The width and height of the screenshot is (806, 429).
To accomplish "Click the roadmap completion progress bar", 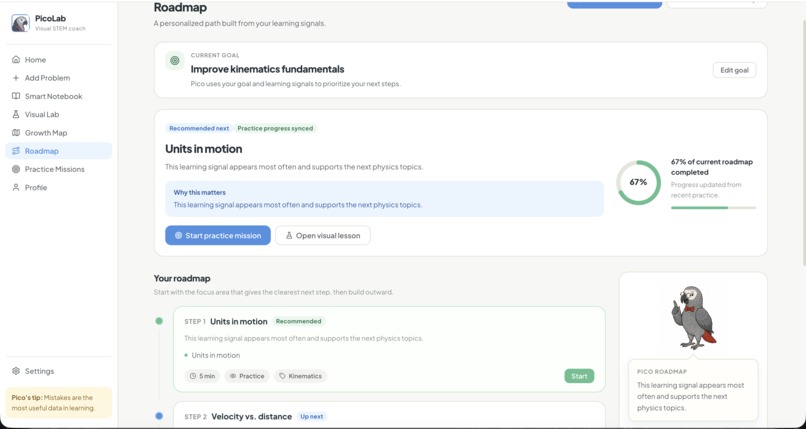I will tap(713, 208).
